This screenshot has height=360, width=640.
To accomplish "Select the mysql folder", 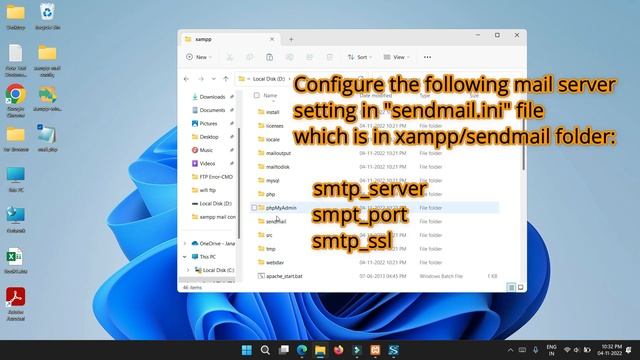I will pos(272,180).
